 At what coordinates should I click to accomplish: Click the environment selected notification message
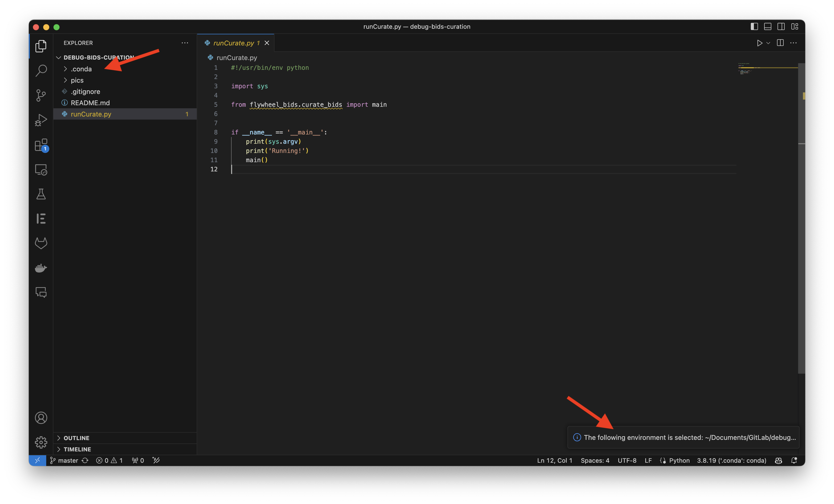[689, 437]
